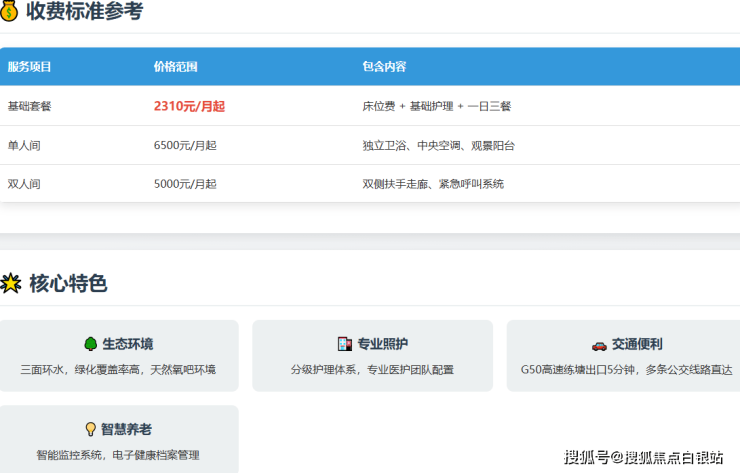
Task: Click the 包含内容 column header
Action: click(x=384, y=67)
